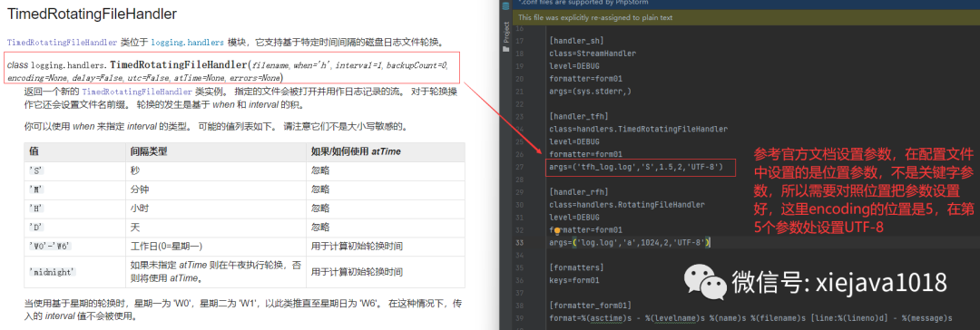Click the plain text re-assigned notification banner
The height and width of the screenshot is (330, 980).
[x=745, y=17]
